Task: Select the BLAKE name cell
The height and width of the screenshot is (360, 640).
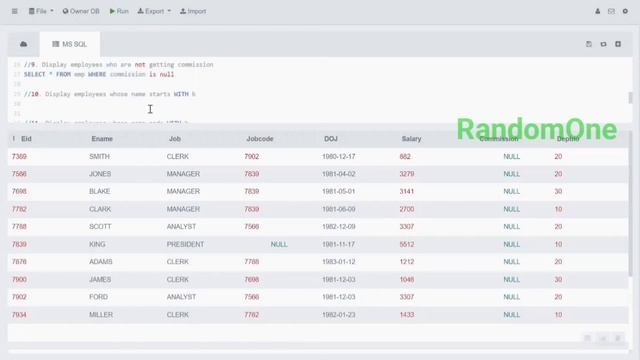Action: [x=100, y=191]
